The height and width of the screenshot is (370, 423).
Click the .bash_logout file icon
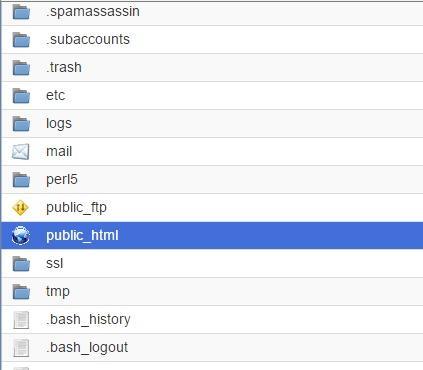click(21, 348)
